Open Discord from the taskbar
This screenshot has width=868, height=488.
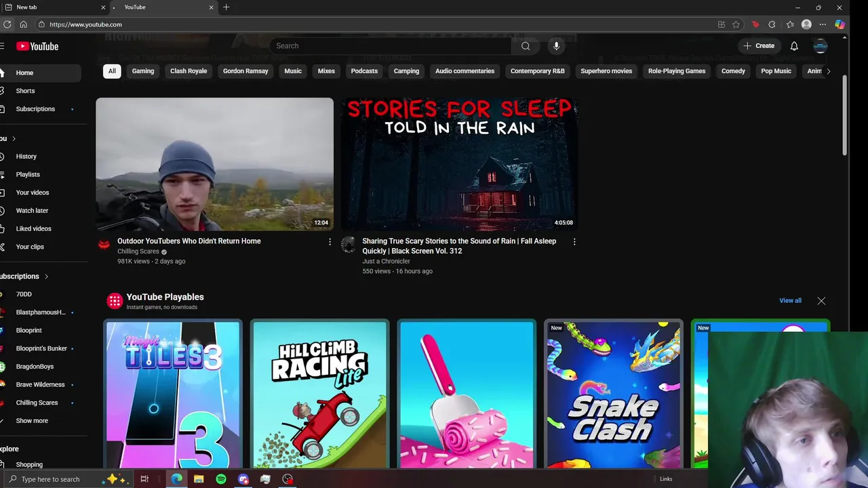[243, 479]
